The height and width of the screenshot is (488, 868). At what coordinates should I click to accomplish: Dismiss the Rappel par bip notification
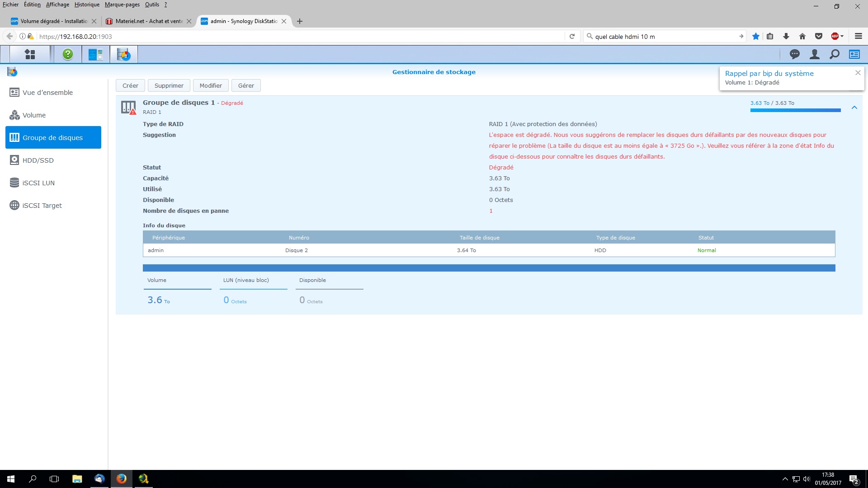click(x=858, y=73)
